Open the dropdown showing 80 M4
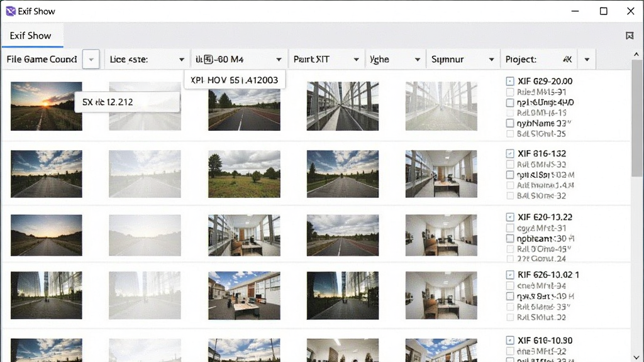Screen dimensions: 644x362 279,60
